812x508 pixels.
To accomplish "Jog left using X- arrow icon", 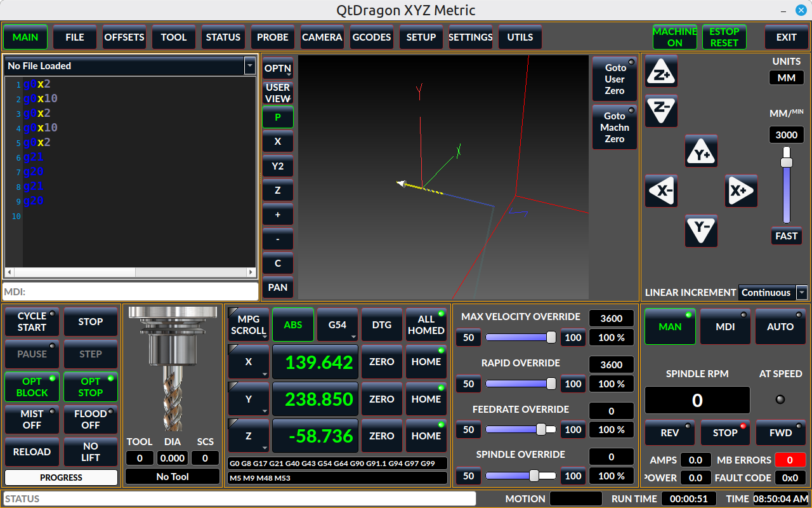I will click(661, 191).
